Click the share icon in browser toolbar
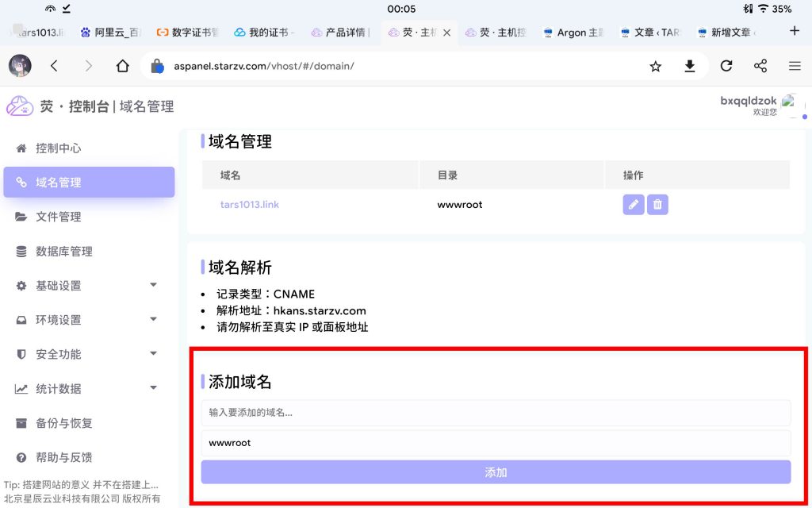The width and height of the screenshot is (812, 508). coord(760,67)
